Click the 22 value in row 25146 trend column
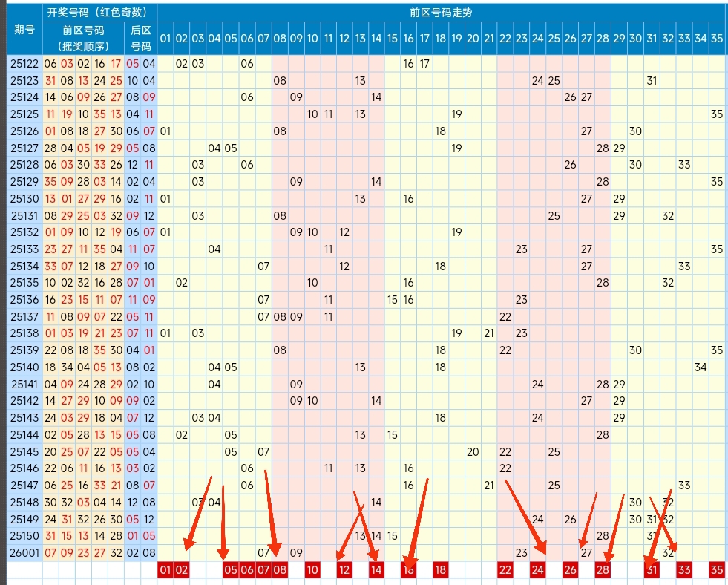 click(x=505, y=468)
